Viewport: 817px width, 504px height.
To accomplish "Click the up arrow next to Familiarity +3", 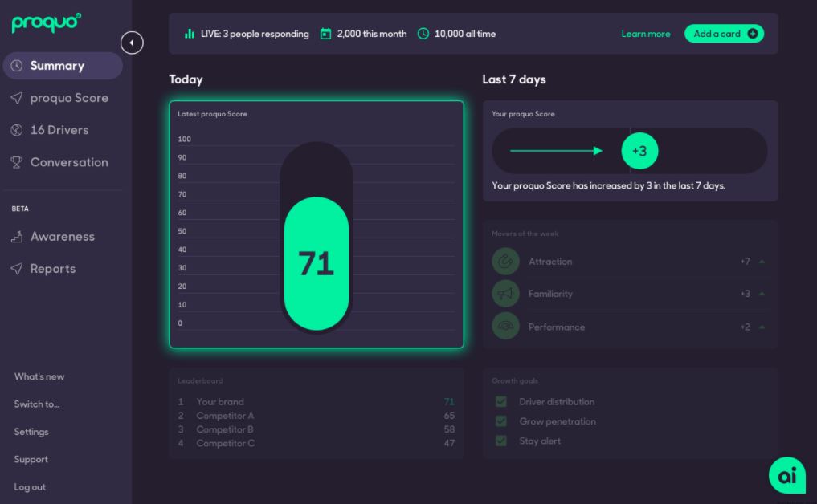I will pos(762,294).
